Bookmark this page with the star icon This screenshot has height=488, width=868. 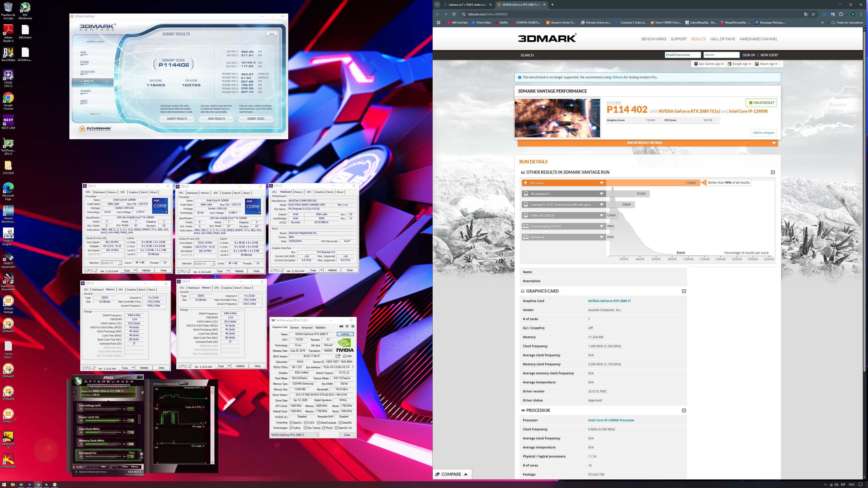coord(813,14)
